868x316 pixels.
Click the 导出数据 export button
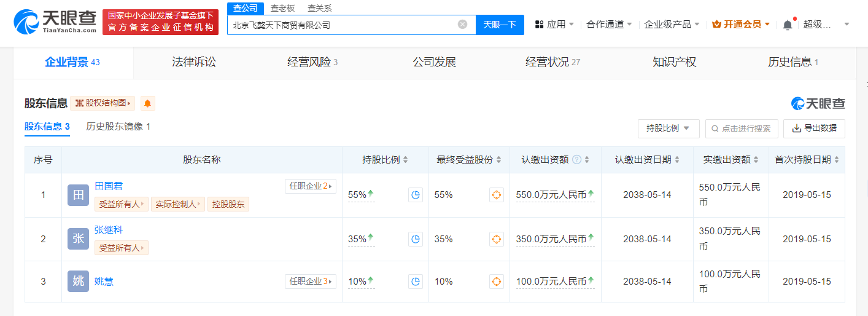814,128
